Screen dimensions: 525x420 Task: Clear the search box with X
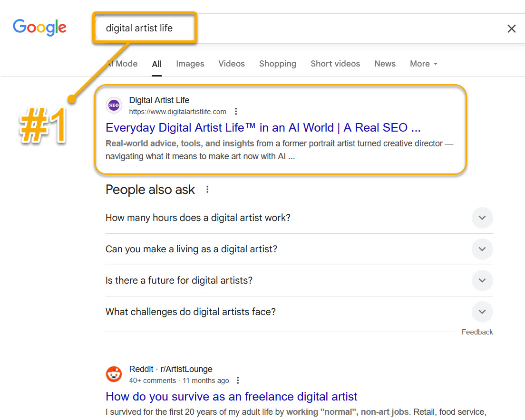point(511,29)
